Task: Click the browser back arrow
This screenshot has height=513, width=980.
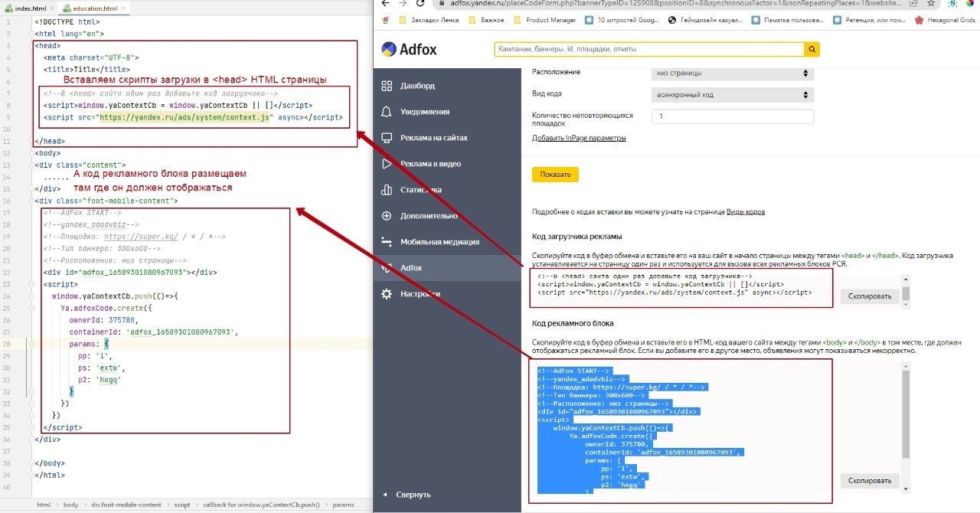Action: click(x=385, y=4)
